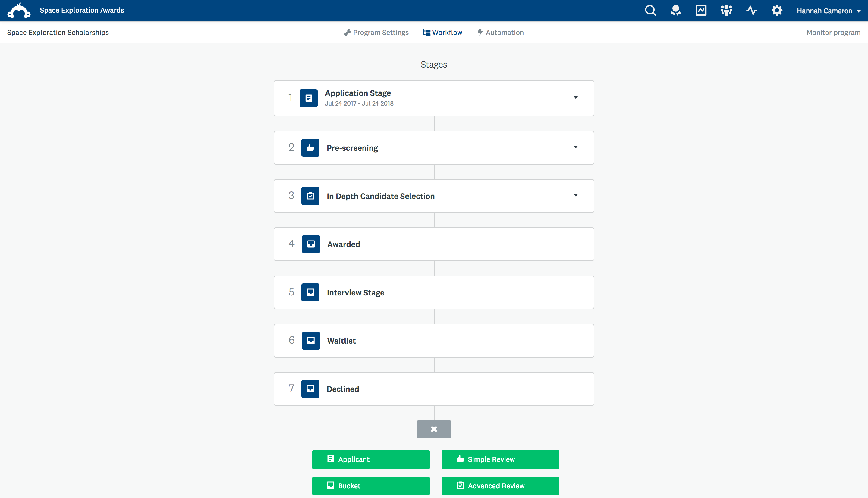Viewport: 868px width, 498px height.
Task: Open the activity pulse icon
Action: 751,11
